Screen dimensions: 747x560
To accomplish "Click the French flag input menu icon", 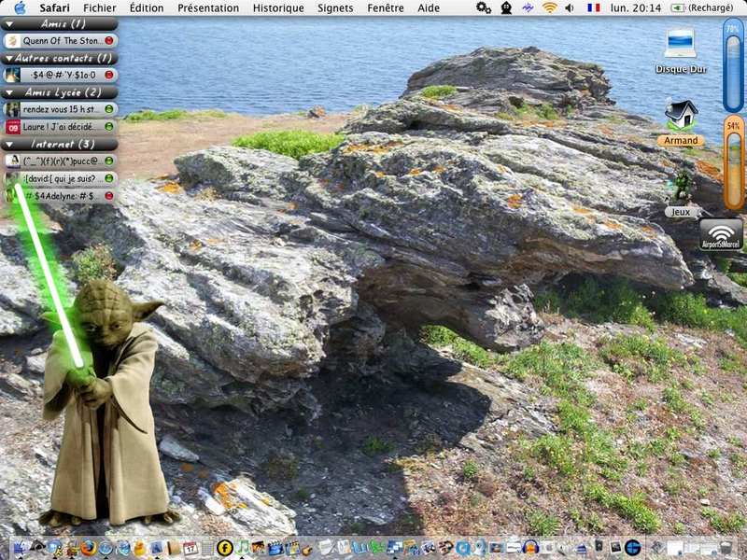I will pyautogui.click(x=593, y=7).
